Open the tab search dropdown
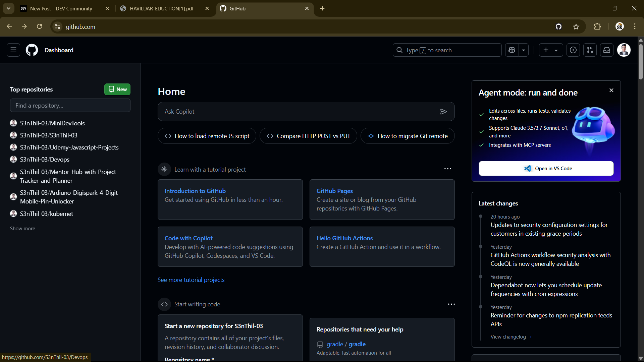The width and height of the screenshot is (644, 362). point(8,8)
